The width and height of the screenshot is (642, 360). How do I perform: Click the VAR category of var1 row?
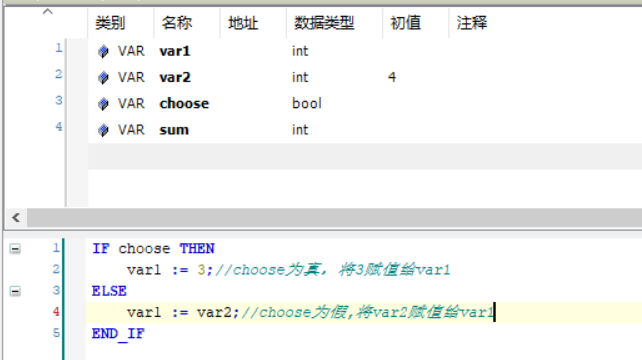[131, 51]
